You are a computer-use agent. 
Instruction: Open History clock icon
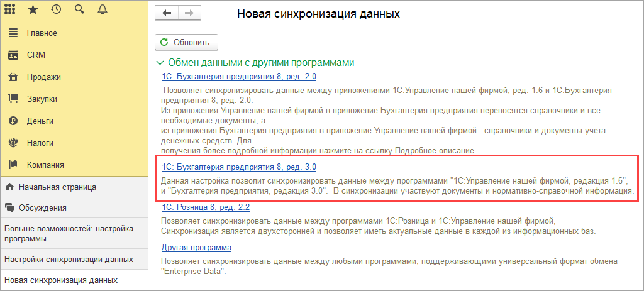pos(56,9)
